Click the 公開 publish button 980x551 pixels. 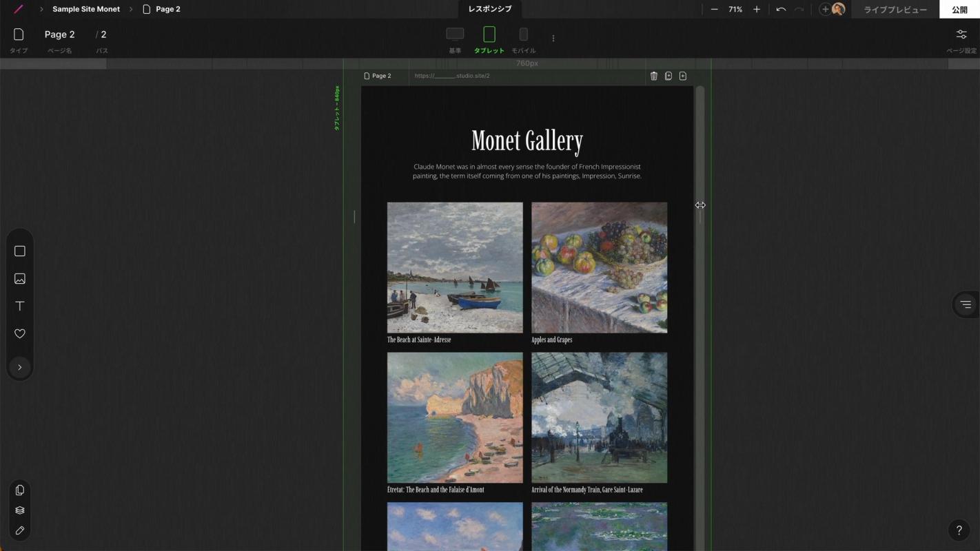tap(959, 9)
